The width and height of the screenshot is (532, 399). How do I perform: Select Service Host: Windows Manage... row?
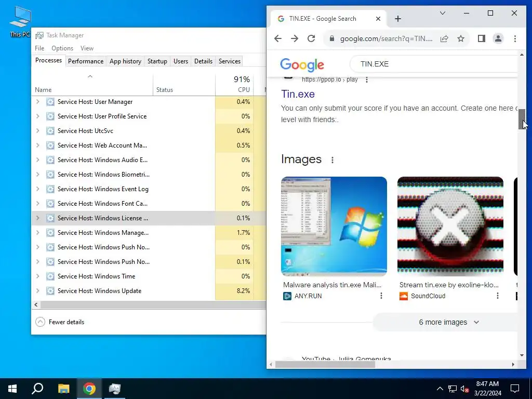(149, 233)
